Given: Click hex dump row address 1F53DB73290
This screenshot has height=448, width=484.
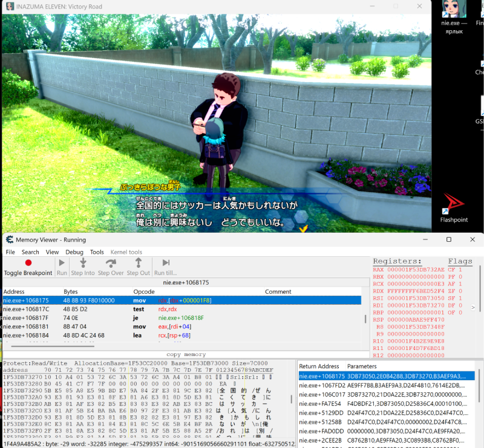Looking at the screenshot, I should (x=22, y=391).
